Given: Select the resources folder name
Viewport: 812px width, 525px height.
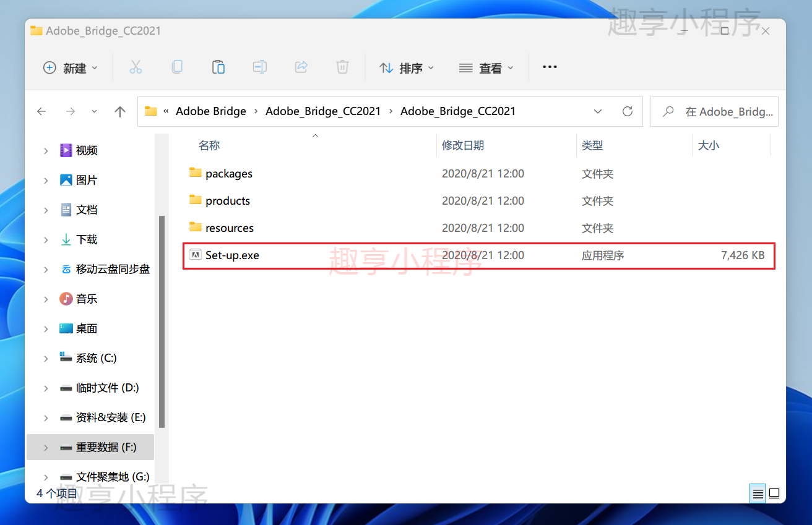Looking at the screenshot, I should tap(230, 228).
